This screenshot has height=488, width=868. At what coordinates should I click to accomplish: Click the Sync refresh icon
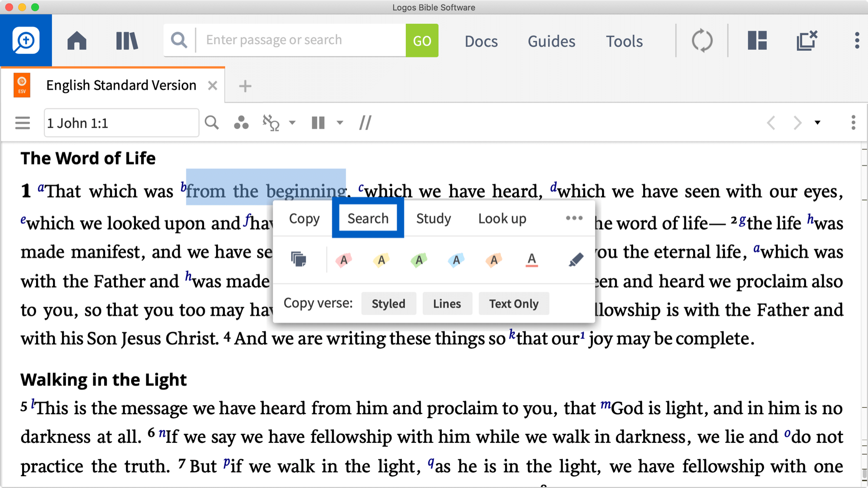coord(702,41)
